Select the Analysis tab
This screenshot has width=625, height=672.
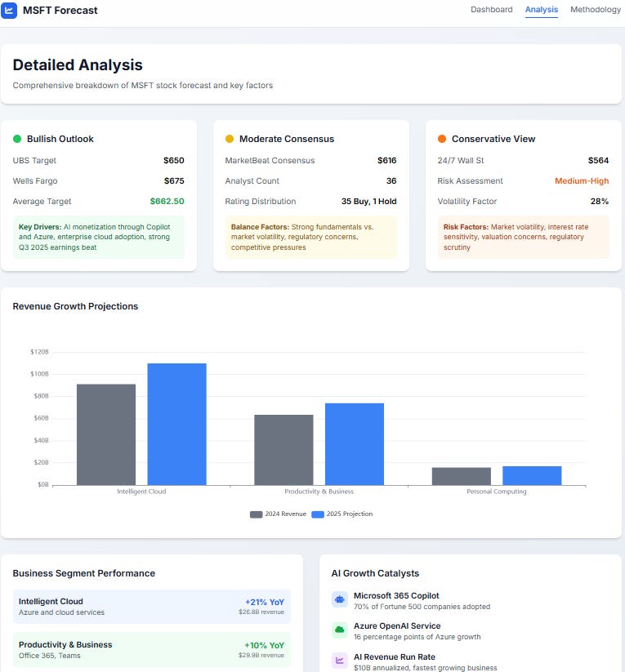click(542, 10)
